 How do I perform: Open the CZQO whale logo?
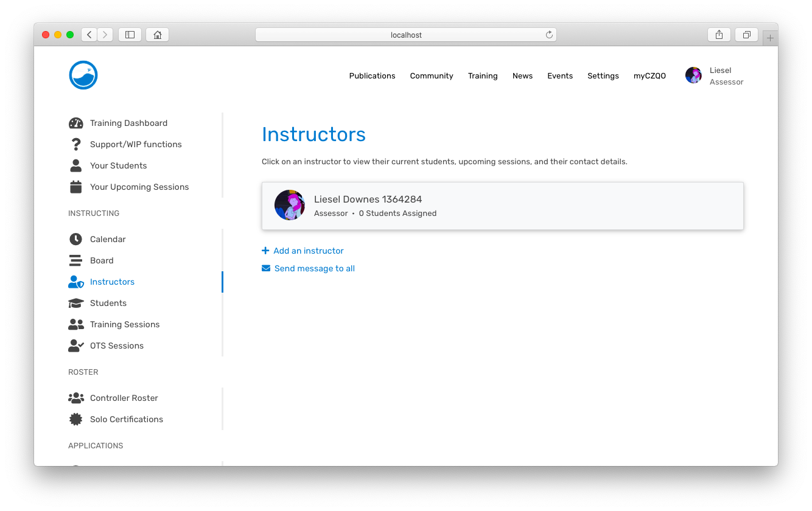(x=83, y=74)
